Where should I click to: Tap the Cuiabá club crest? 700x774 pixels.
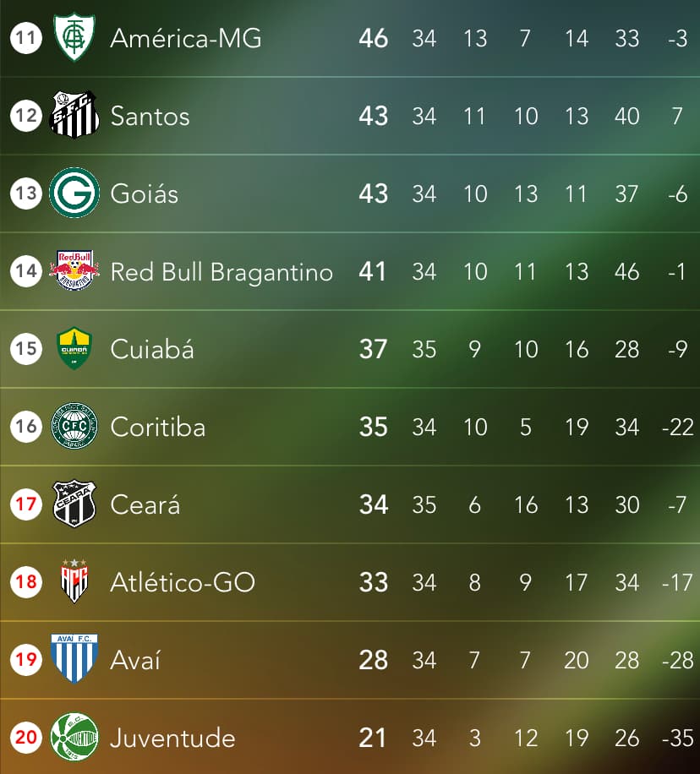click(74, 348)
